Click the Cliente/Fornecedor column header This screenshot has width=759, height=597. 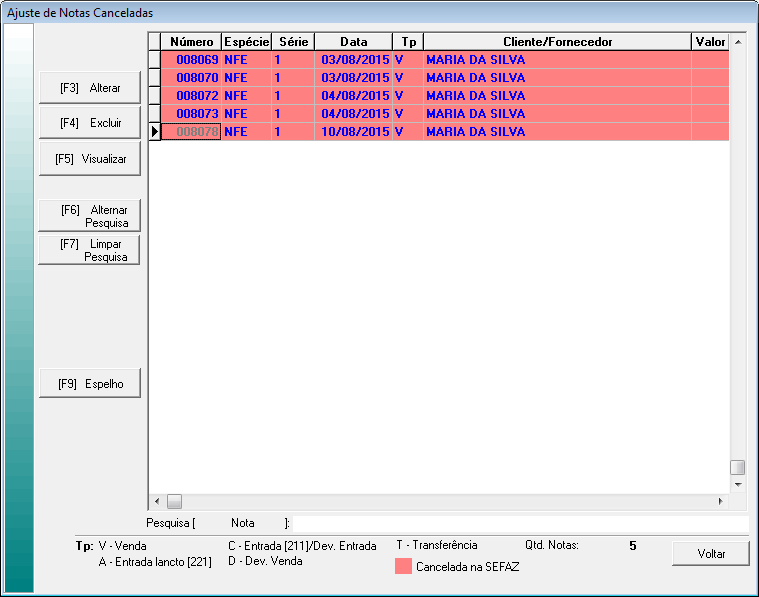pyautogui.click(x=557, y=42)
